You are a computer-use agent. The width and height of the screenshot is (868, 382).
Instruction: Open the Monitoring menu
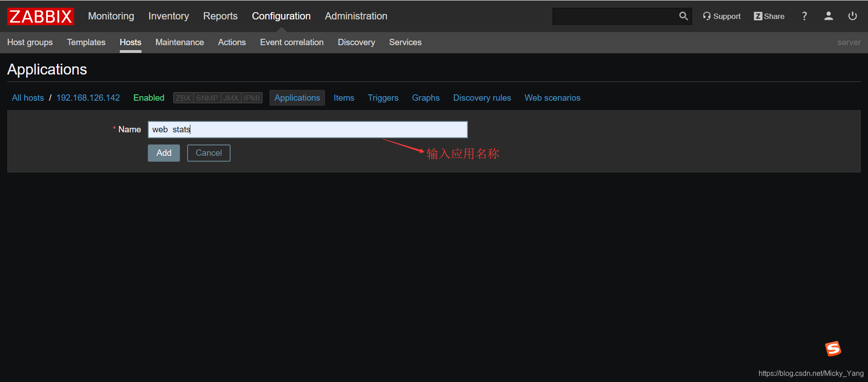[x=111, y=16]
